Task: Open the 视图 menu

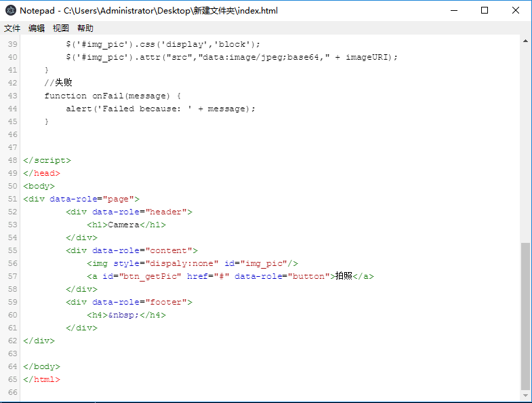Action: (x=61, y=28)
